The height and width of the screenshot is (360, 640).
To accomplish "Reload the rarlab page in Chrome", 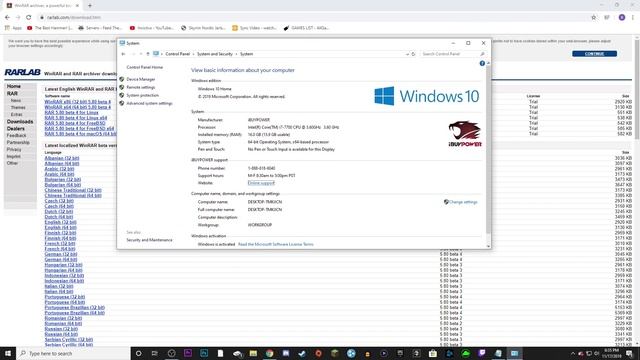I will (x=28, y=18).
